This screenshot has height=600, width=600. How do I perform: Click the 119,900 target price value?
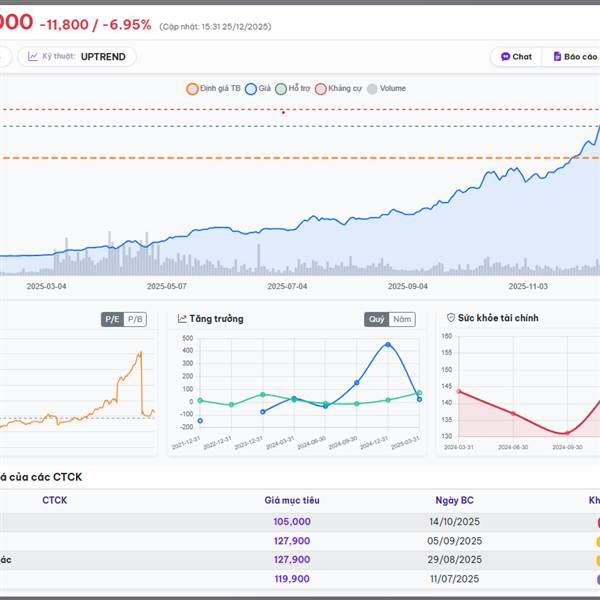click(292, 579)
